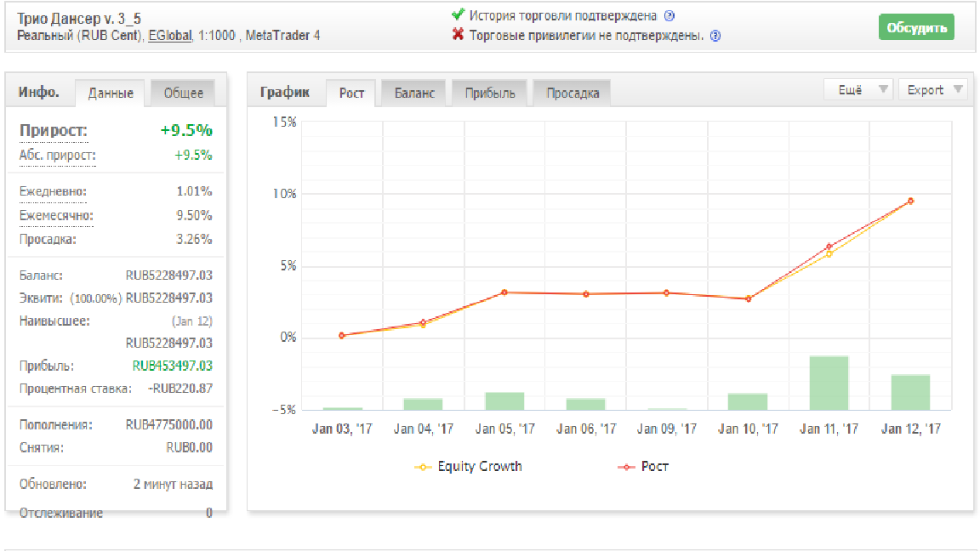Click the Jan 04 growth data point
Screen dimensions: 980x551
tap(423, 322)
